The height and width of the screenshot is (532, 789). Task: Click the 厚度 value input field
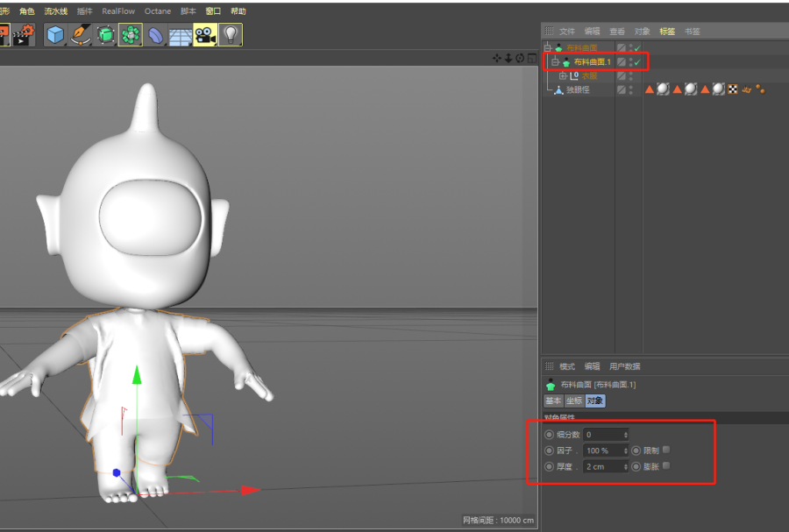604,466
